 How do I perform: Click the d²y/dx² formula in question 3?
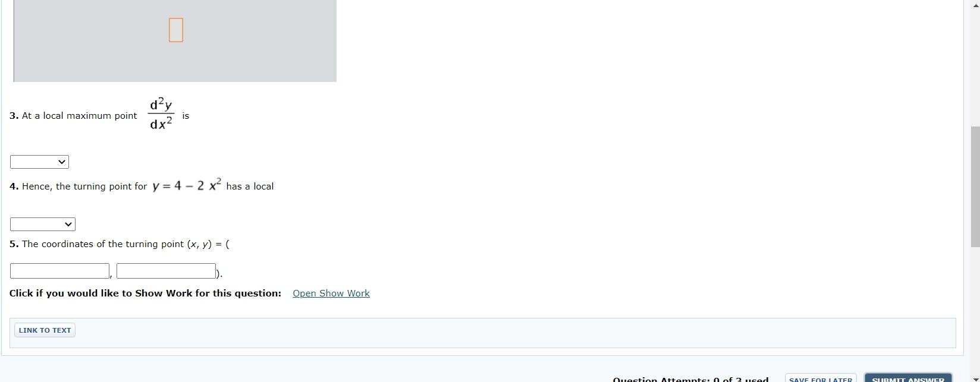point(161,114)
